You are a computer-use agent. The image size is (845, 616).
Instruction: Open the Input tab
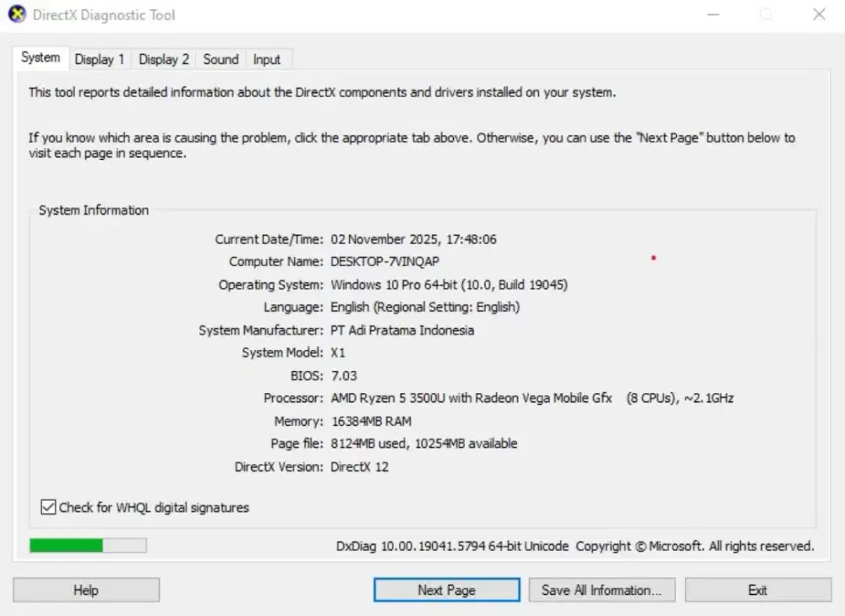point(267,59)
